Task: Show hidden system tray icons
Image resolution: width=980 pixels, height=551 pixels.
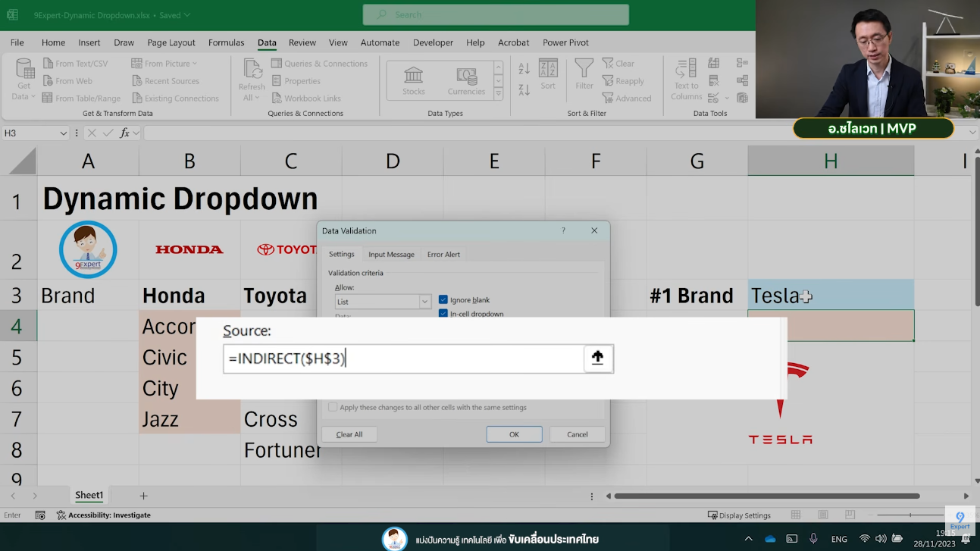Action: [x=749, y=539]
